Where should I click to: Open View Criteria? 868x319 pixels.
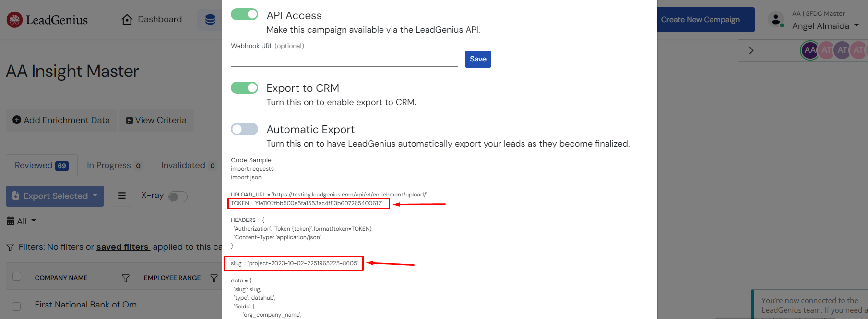click(x=156, y=120)
